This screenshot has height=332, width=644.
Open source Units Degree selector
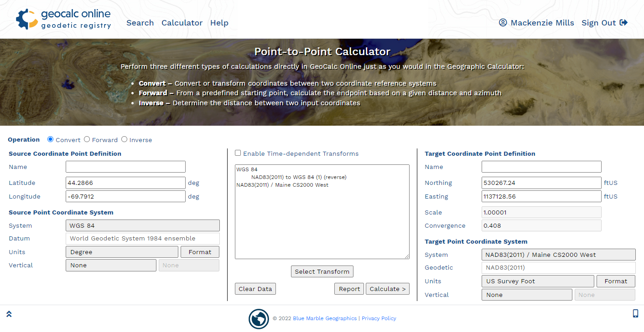tap(122, 252)
